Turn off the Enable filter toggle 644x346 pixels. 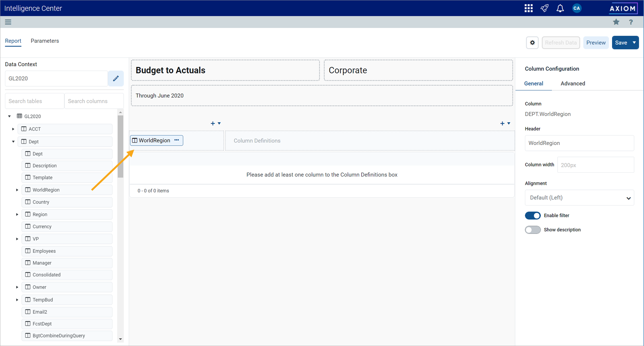pos(533,216)
